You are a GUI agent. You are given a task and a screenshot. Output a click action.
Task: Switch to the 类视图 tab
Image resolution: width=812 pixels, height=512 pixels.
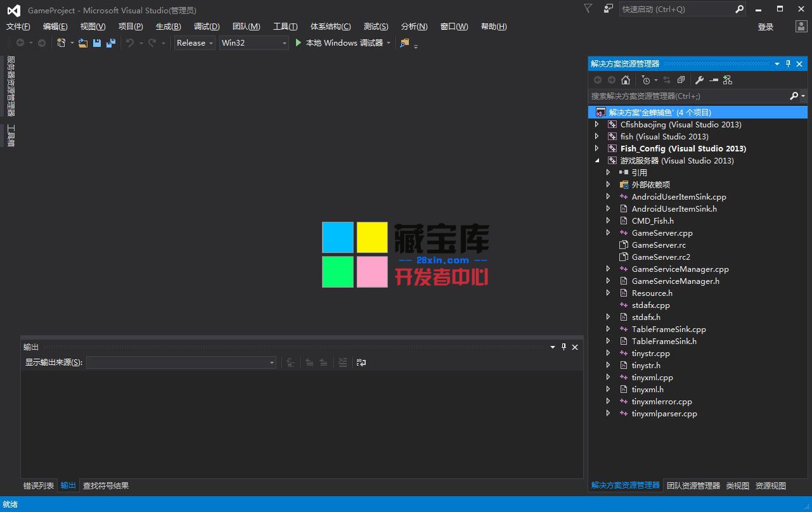(x=738, y=485)
